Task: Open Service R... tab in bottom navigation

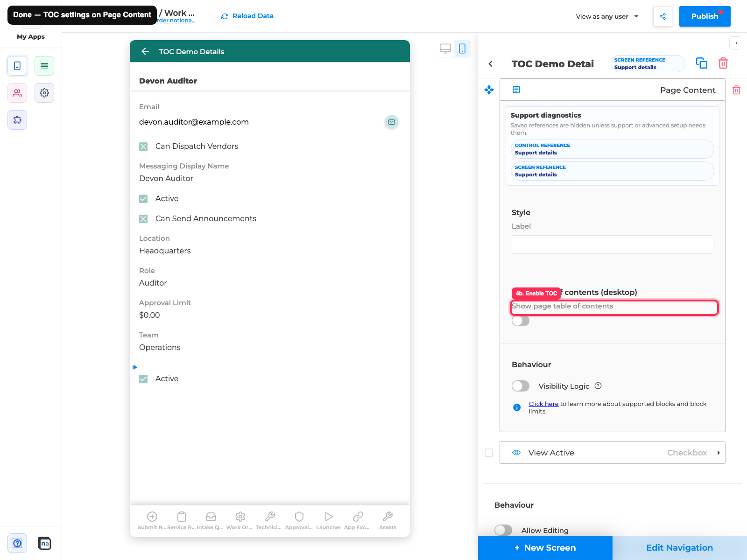Action: click(182, 521)
